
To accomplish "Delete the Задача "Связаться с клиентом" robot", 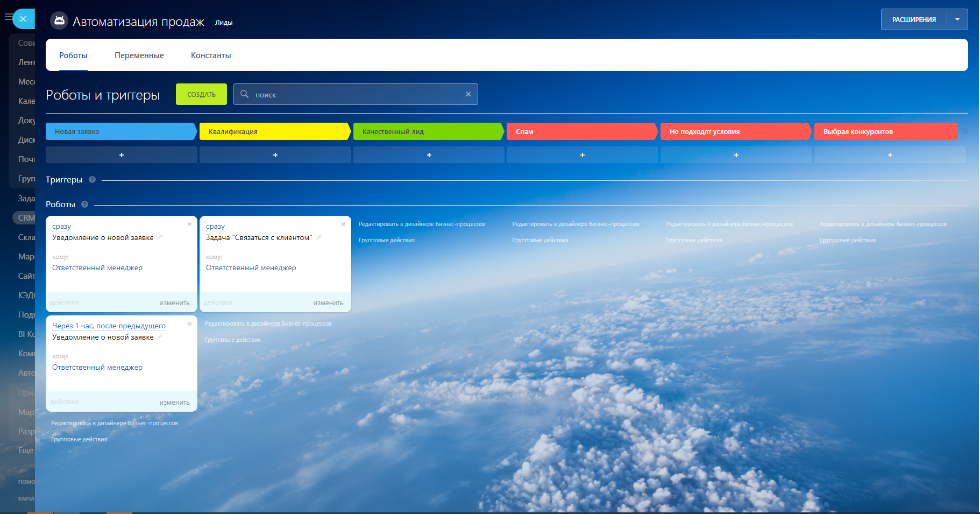I will tap(343, 224).
